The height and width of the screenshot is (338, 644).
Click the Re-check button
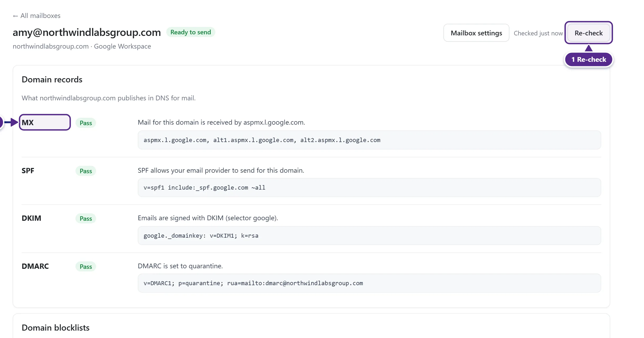pyautogui.click(x=589, y=33)
